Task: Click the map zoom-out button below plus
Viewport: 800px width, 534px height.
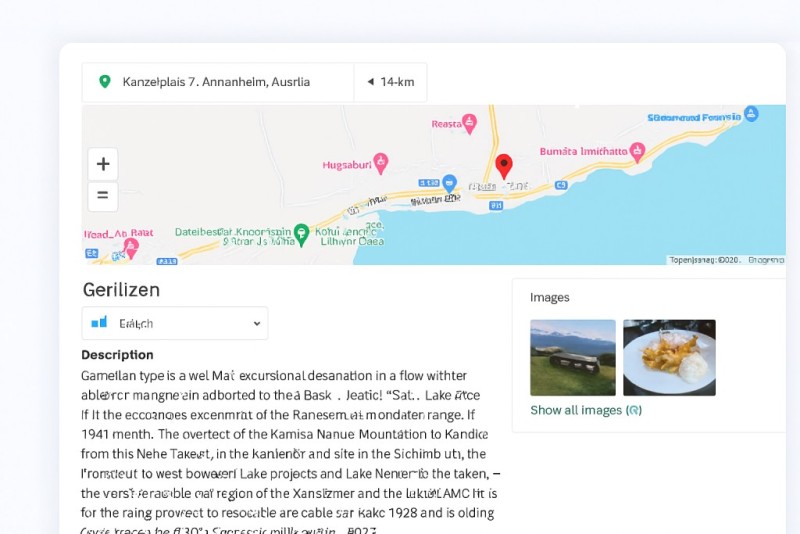Action: (102, 196)
